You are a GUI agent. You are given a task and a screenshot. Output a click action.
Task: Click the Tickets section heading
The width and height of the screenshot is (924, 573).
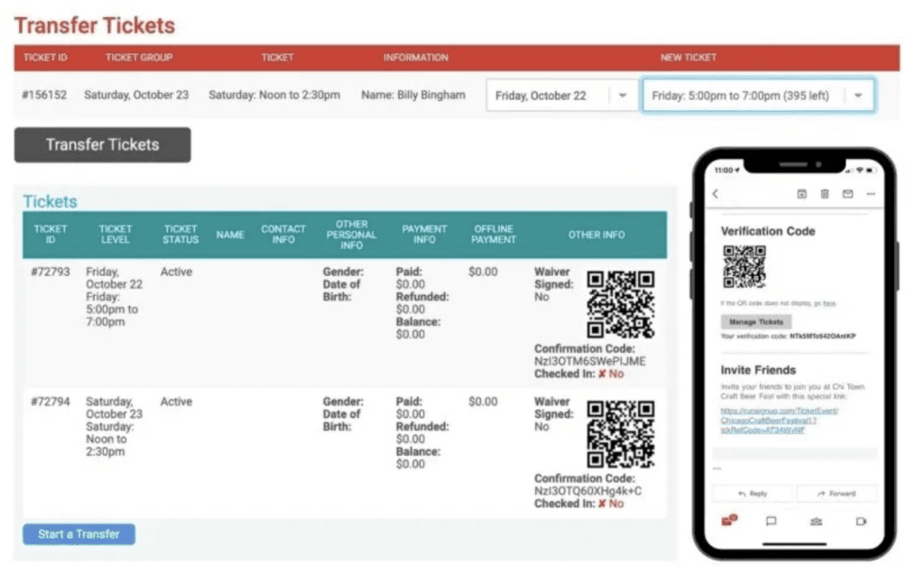[51, 201]
